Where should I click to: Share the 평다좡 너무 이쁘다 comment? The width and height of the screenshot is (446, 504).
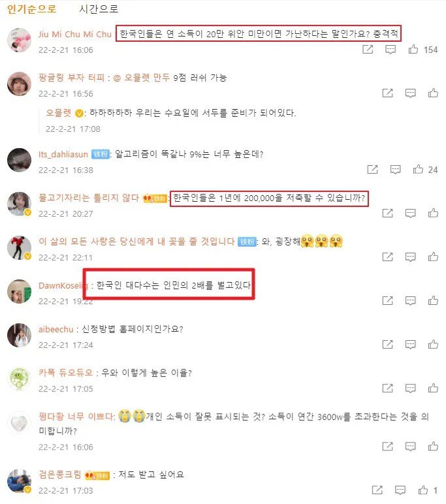tap(387, 446)
